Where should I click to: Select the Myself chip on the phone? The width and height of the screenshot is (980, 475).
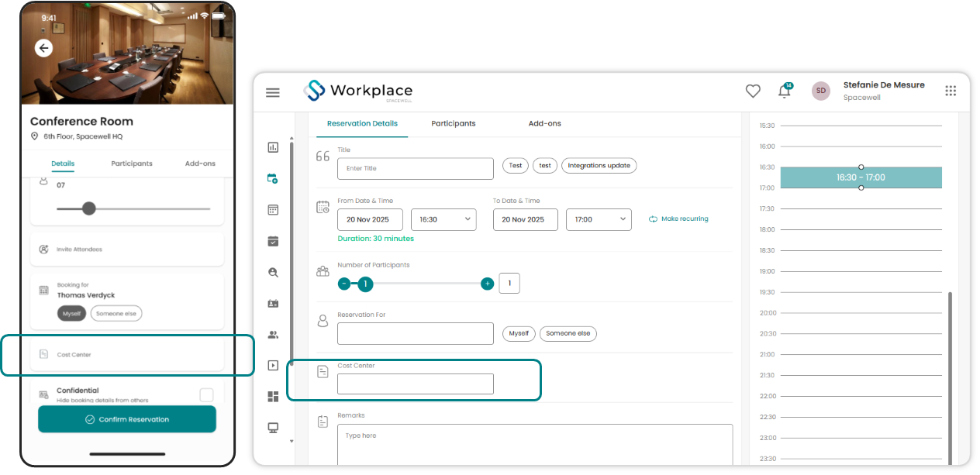(72, 313)
